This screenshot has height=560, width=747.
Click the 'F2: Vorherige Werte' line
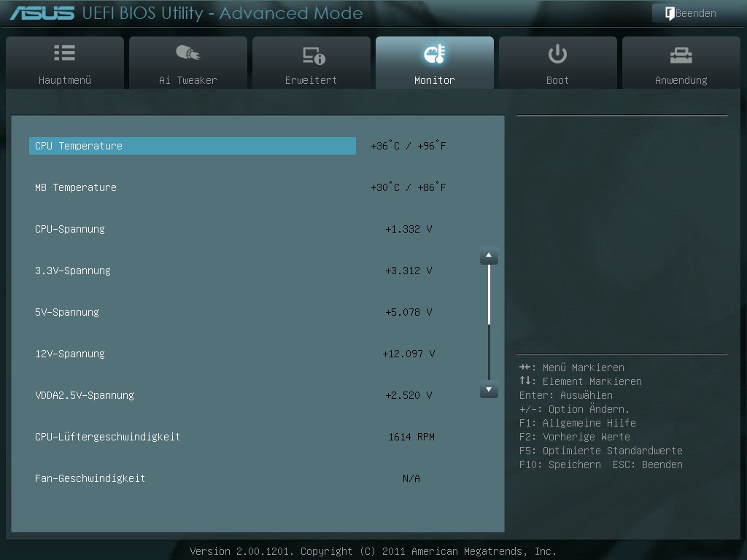pyautogui.click(x=575, y=437)
